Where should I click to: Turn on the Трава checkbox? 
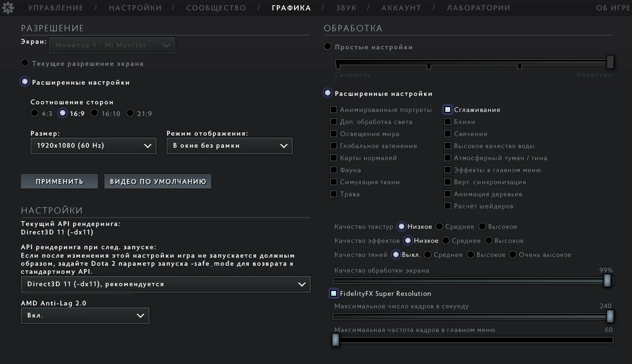(x=334, y=194)
